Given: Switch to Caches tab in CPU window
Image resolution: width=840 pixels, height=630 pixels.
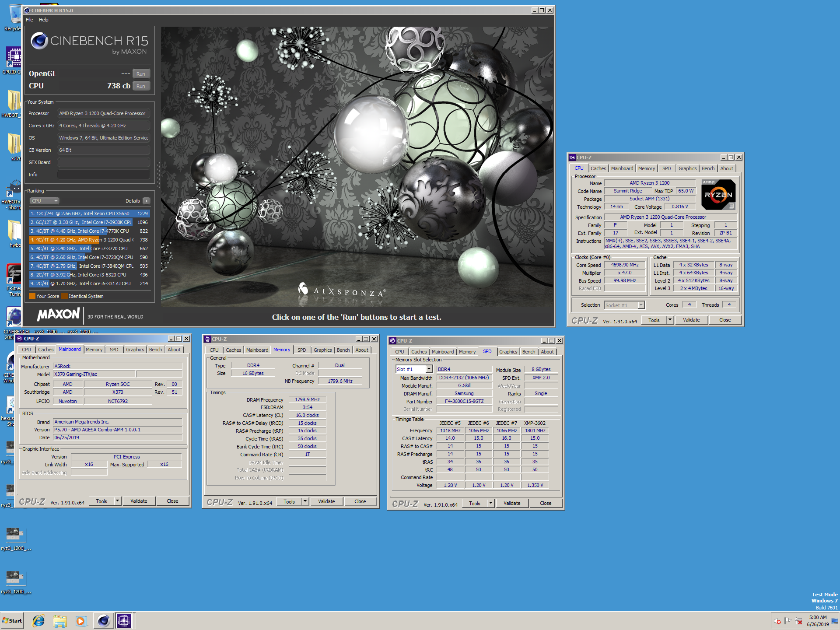Looking at the screenshot, I should click(x=598, y=168).
